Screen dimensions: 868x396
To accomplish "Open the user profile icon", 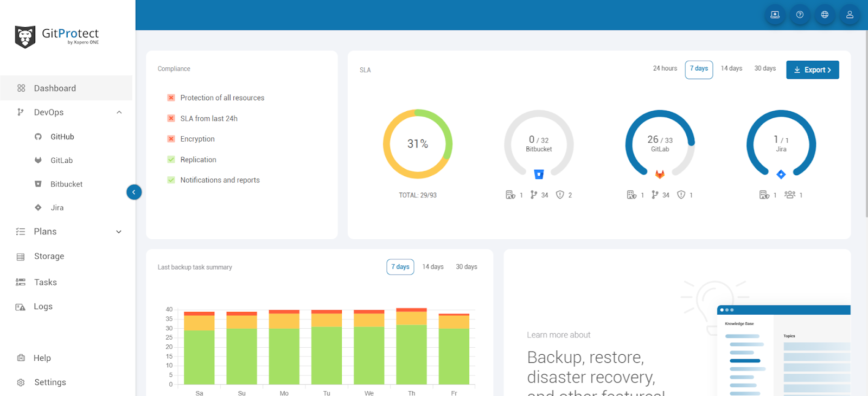I will 850,15.
